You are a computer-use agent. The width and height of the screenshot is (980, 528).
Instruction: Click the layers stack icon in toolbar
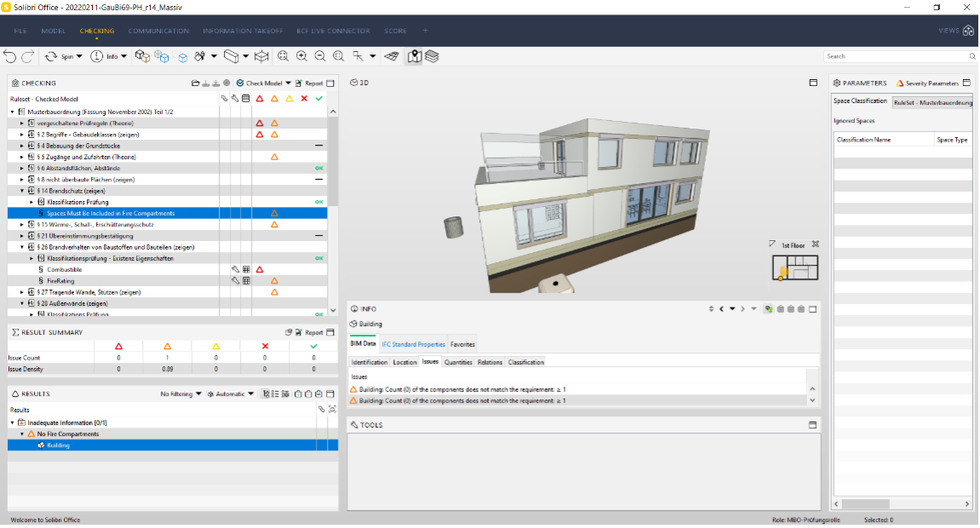pos(433,56)
